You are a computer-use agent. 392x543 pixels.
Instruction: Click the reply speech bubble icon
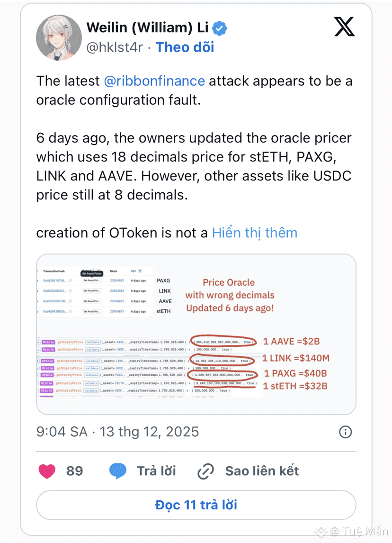point(118,471)
